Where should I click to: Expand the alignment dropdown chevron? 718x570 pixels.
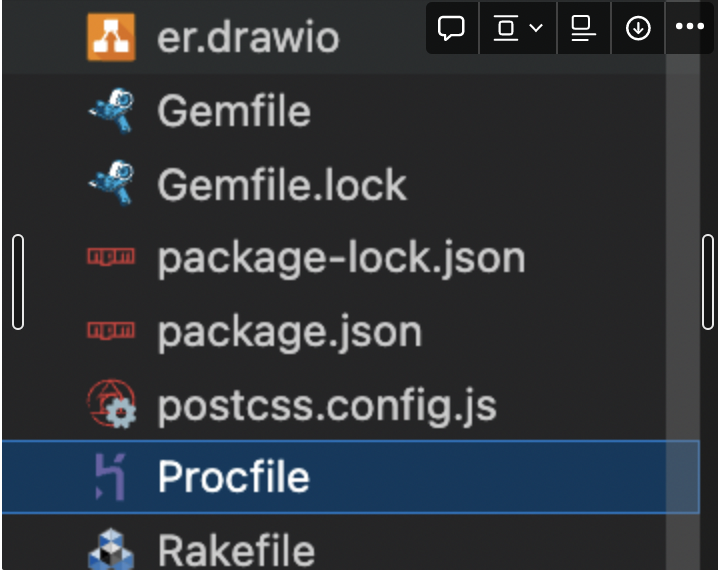pyautogui.click(x=536, y=28)
